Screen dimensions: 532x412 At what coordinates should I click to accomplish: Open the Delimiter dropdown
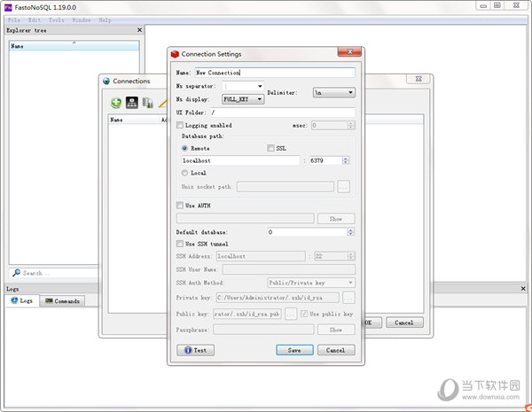click(334, 92)
